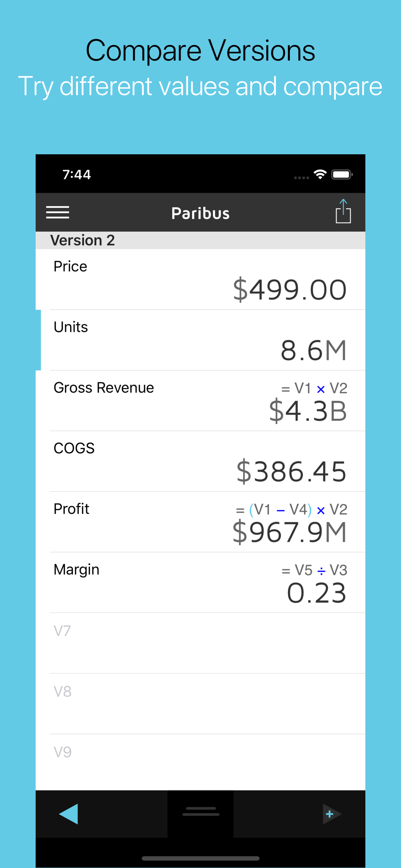The height and width of the screenshot is (868, 401).
Task: Edit the Units value 8.6M
Action: click(x=313, y=350)
